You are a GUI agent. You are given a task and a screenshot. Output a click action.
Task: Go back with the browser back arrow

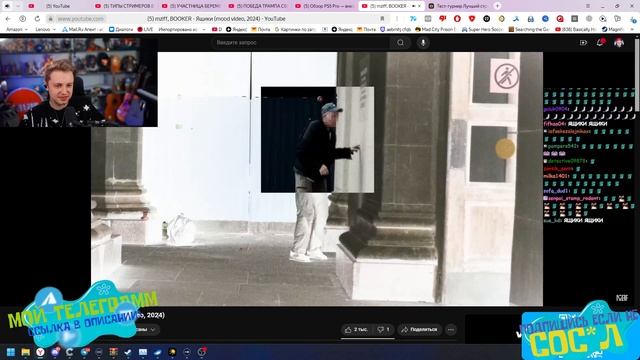pos(8,19)
